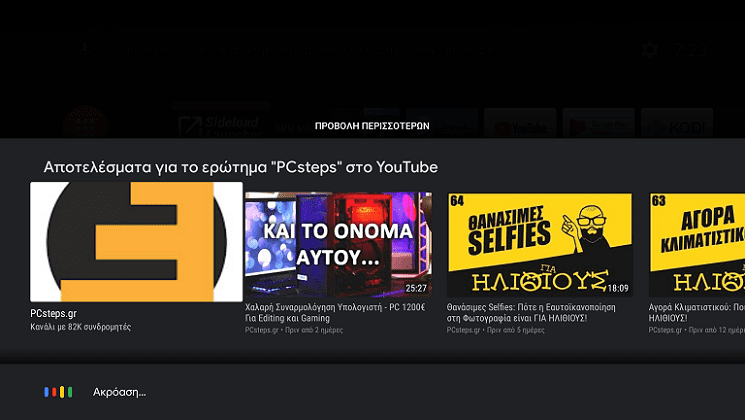Open the Αγορά Κλιματιστικού video thumbnail
The height and width of the screenshot is (420, 745).
point(697,245)
